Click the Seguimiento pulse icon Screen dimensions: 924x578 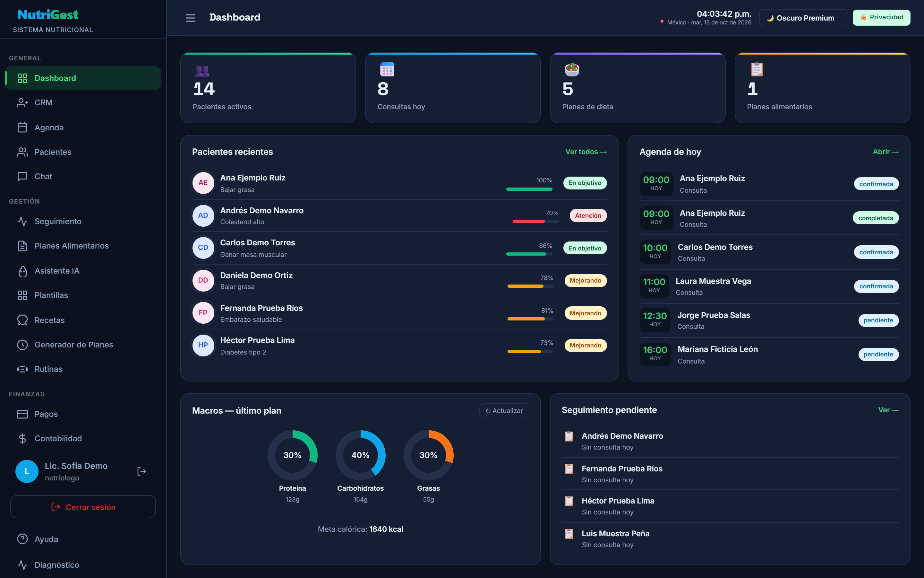tap(22, 221)
